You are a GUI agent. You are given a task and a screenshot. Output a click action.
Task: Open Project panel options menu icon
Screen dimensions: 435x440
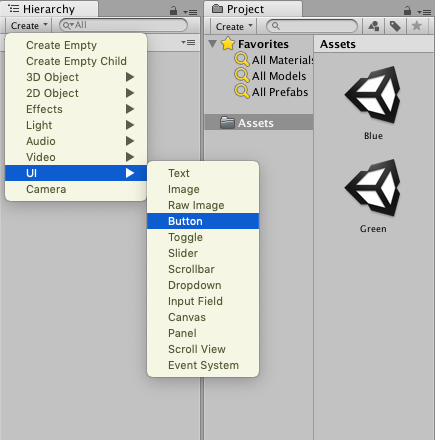[424, 12]
